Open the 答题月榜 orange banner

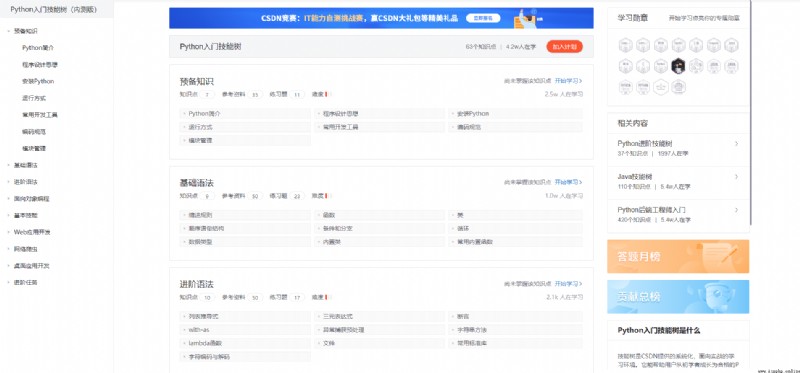coord(678,256)
